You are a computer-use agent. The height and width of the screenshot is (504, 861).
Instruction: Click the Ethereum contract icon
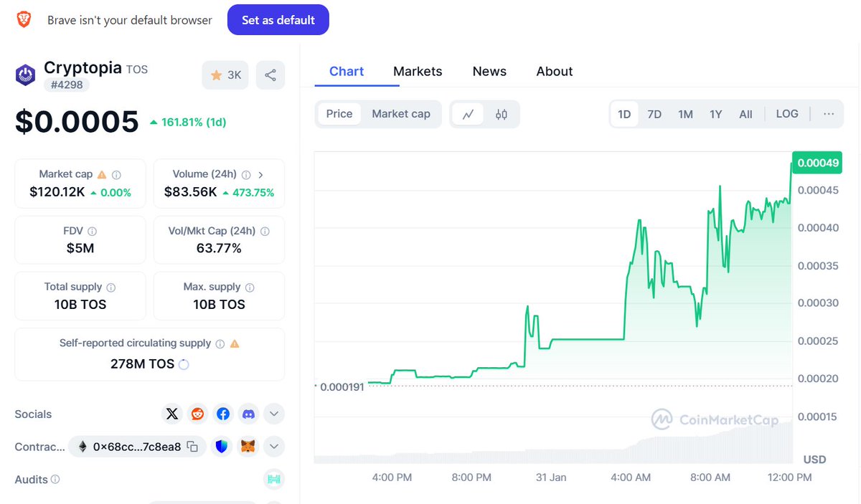83,447
